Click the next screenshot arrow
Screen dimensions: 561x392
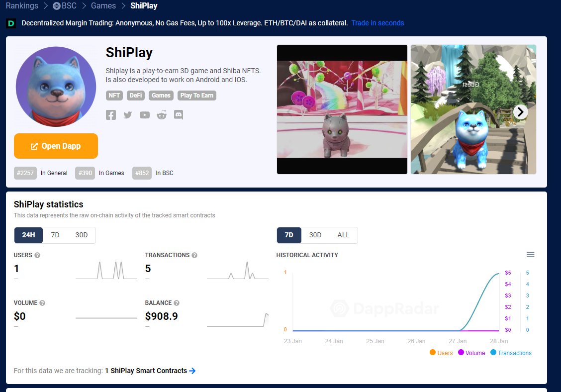tap(520, 112)
